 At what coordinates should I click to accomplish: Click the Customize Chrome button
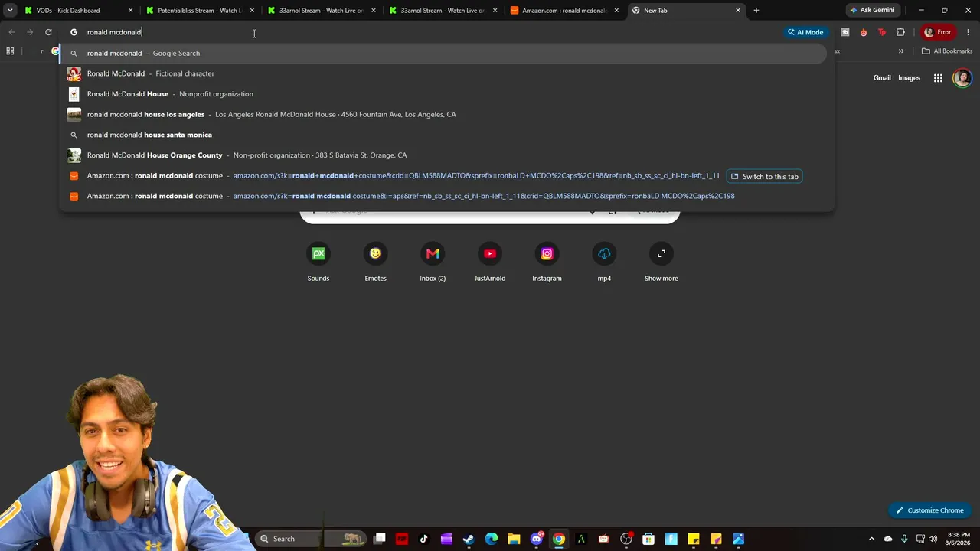pyautogui.click(x=930, y=510)
